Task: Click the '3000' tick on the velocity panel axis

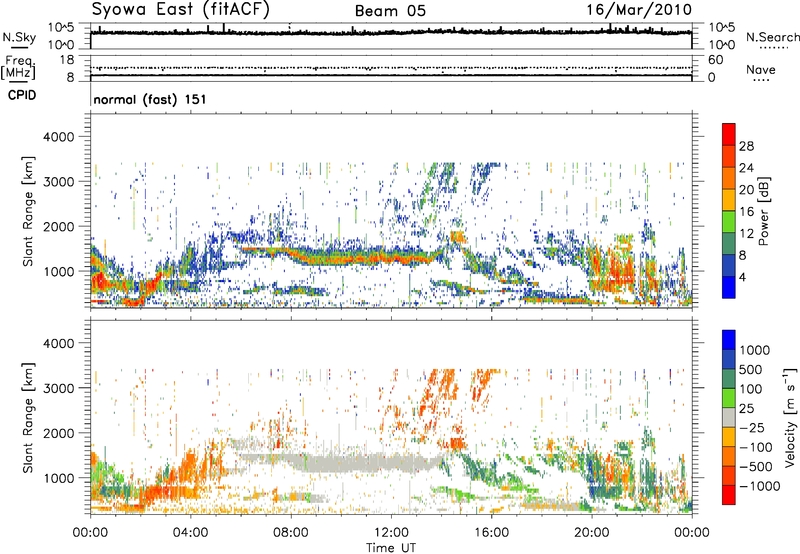Action: point(58,388)
